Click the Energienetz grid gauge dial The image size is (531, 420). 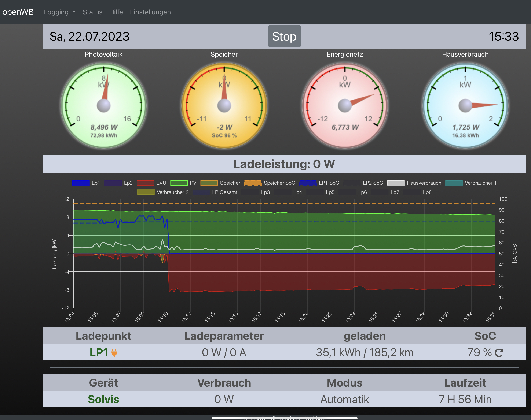click(x=345, y=106)
